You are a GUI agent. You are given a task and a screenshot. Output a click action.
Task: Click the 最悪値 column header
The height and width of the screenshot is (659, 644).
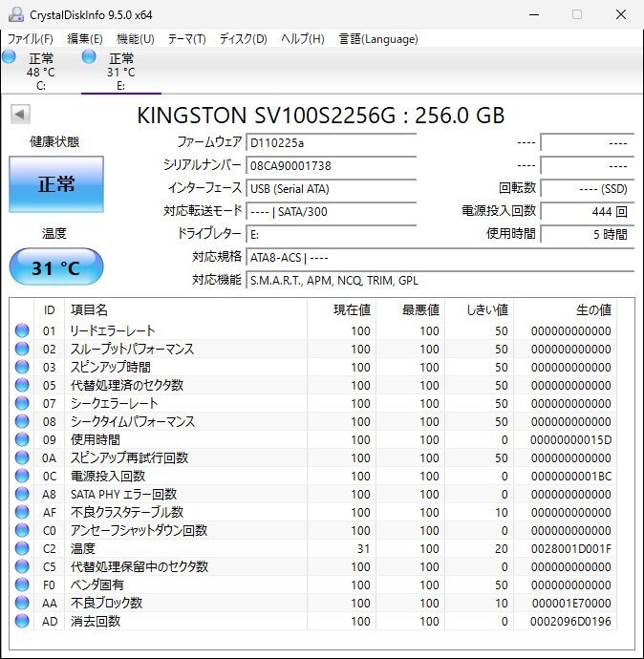tap(410, 309)
